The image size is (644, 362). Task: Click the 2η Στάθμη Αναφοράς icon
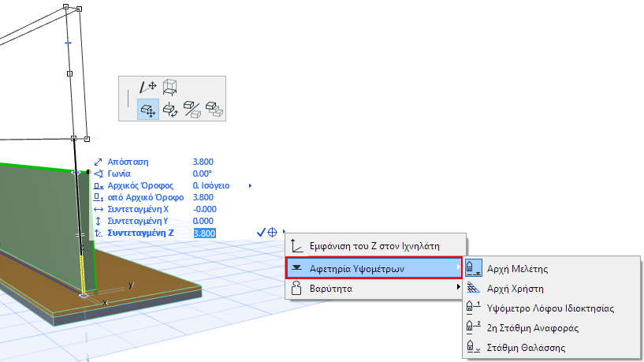473,327
